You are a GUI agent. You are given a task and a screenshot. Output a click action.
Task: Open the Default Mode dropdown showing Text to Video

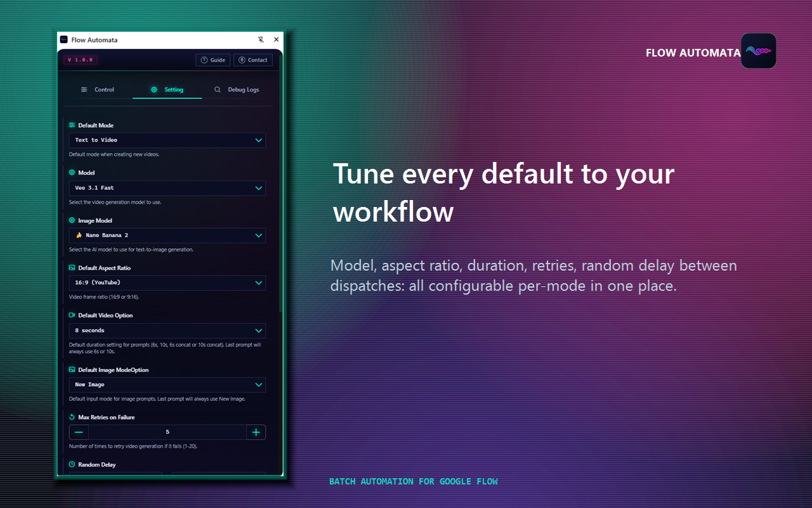point(167,140)
